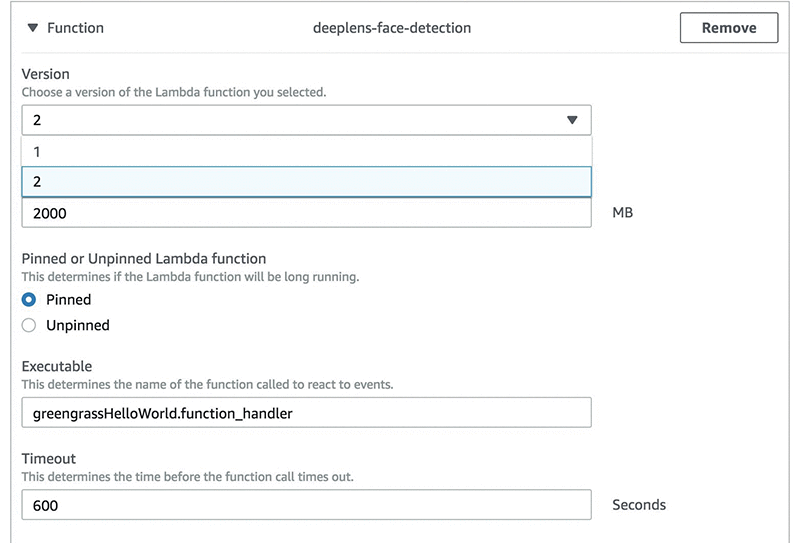Click the Lambda version helper text under Version
This screenshot has width=800, height=543.
pos(174,92)
